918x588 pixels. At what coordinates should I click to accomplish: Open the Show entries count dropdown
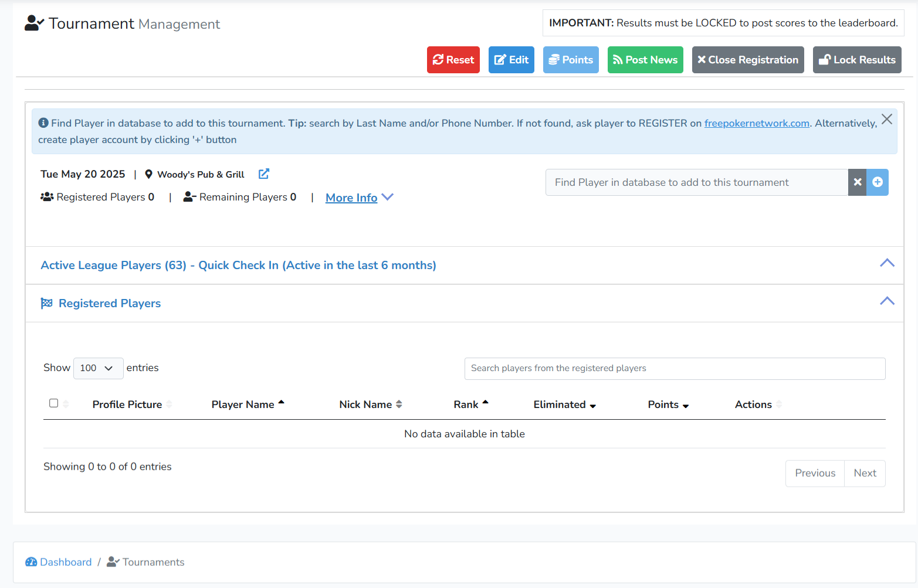98,368
